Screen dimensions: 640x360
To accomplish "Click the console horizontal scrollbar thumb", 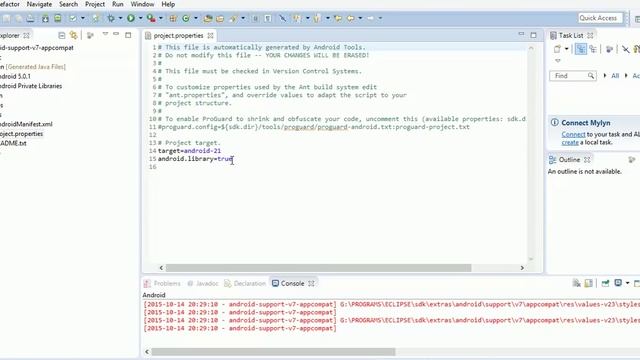I will (x=273, y=351).
